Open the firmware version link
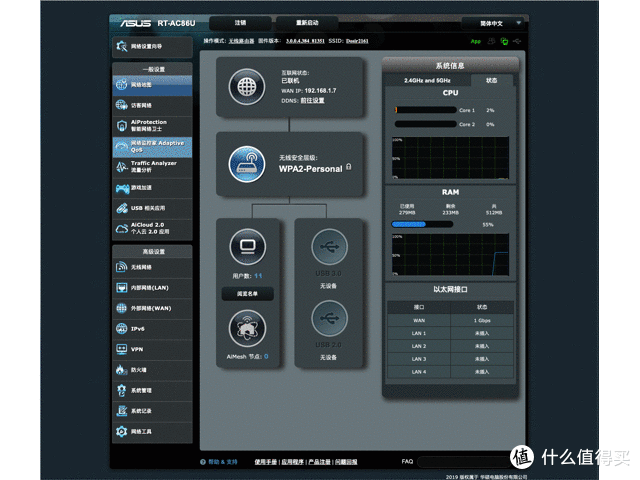Screen dimensions: 640x480 [305, 41]
